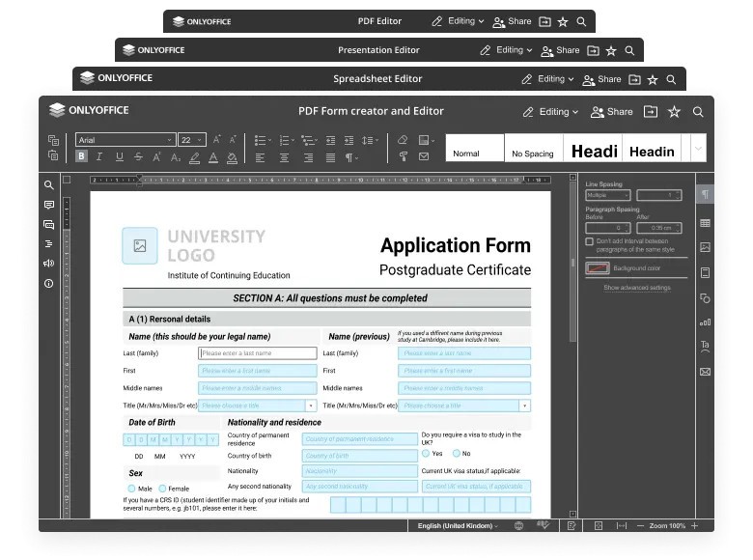Click the underline formatting icon
The width and height of the screenshot is (753, 560).
(120, 156)
